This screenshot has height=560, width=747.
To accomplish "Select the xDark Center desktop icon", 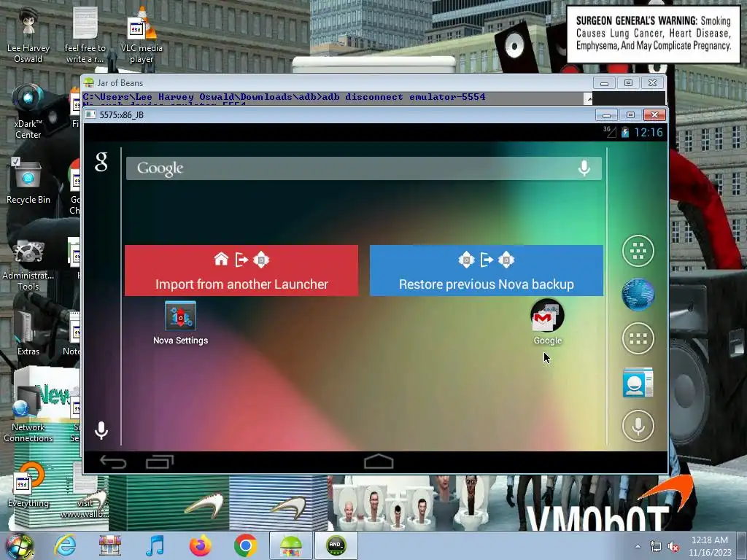I will pyautogui.click(x=28, y=112).
